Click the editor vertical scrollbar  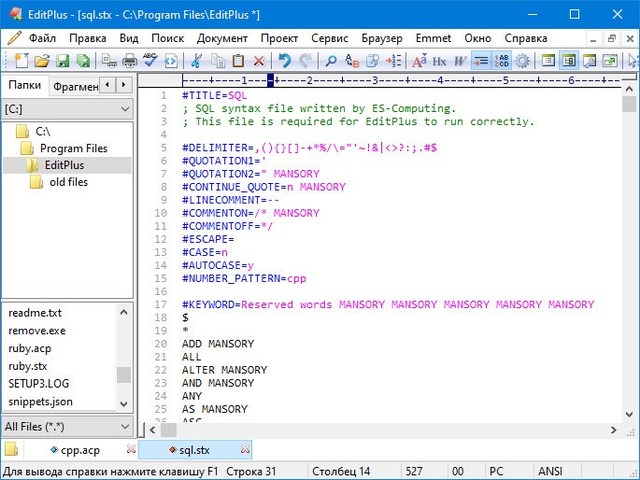point(629,250)
